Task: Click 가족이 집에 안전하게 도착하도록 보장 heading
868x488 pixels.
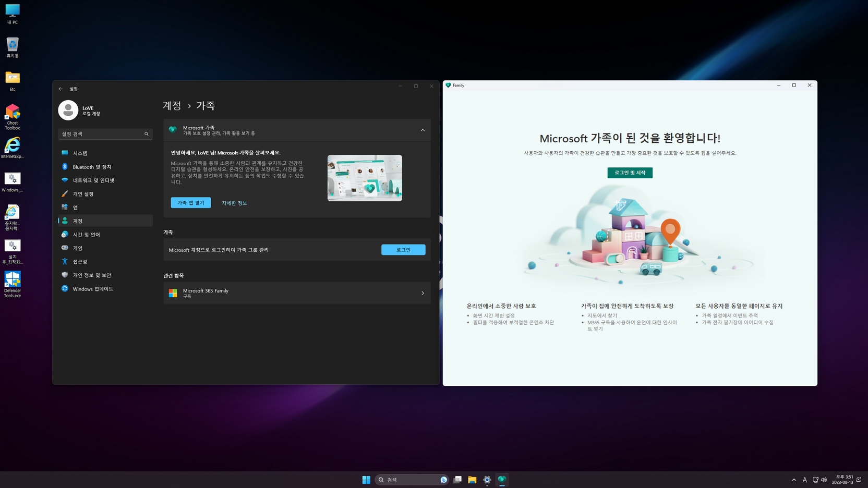Action: 628,306
